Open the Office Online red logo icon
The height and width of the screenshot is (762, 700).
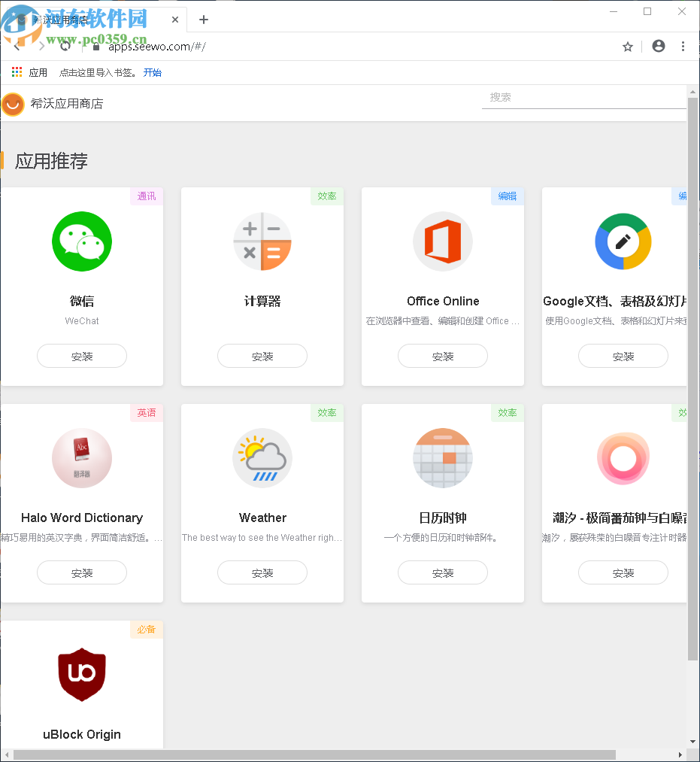pyautogui.click(x=443, y=241)
